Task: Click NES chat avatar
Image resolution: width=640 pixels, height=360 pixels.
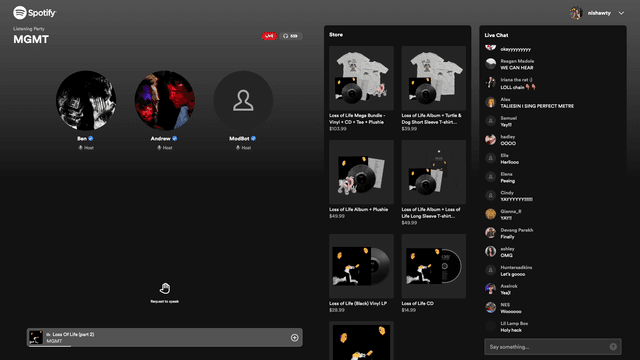Action: pyautogui.click(x=491, y=307)
